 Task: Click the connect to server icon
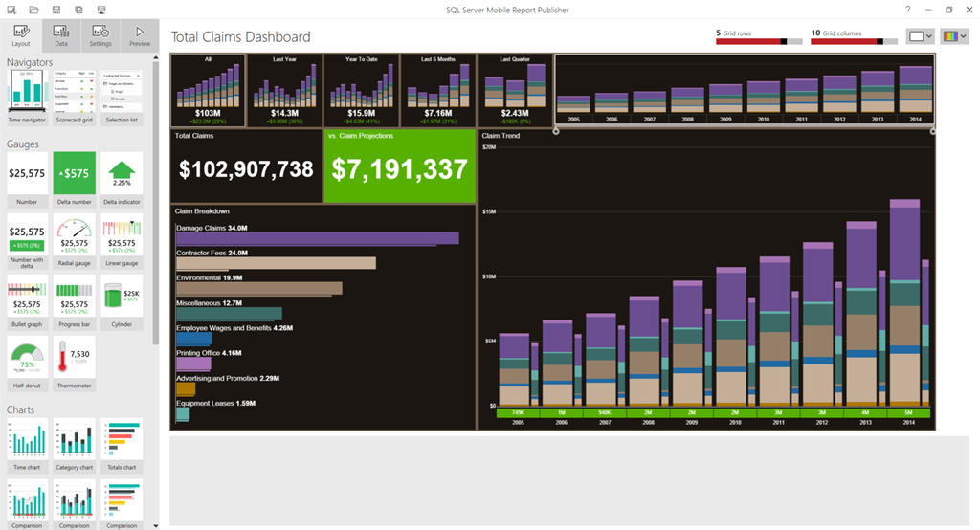pos(101,9)
